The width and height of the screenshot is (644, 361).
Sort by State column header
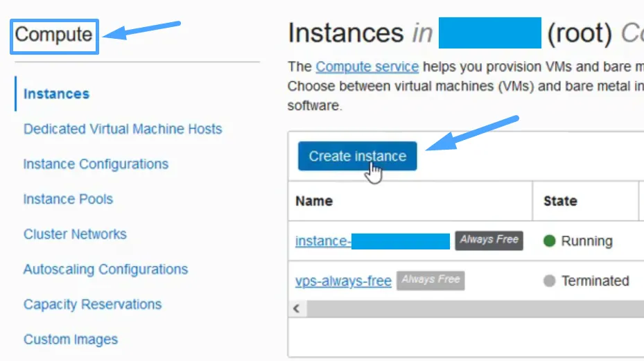click(560, 201)
